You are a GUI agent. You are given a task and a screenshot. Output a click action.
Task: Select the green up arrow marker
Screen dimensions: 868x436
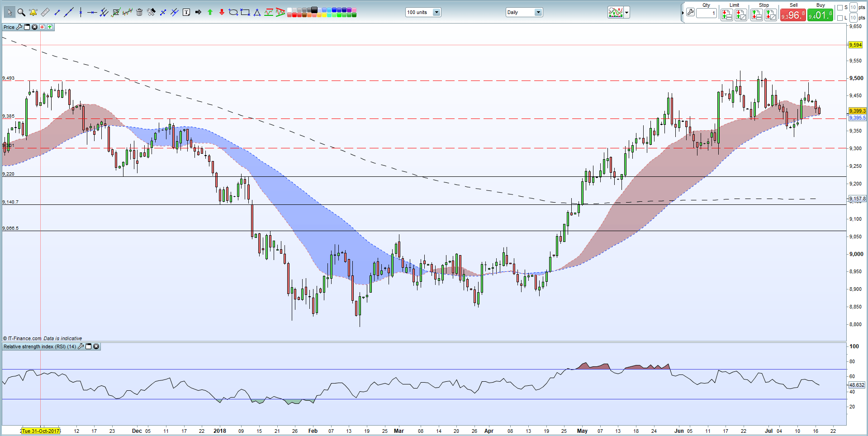pos(210,12)
